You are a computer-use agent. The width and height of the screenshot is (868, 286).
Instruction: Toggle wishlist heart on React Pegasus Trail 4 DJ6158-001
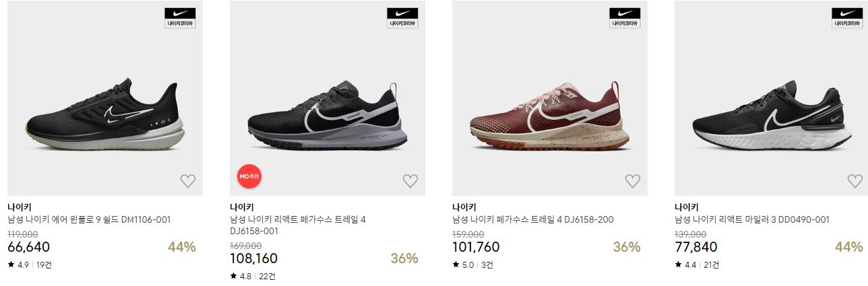[x=410, y=180]
